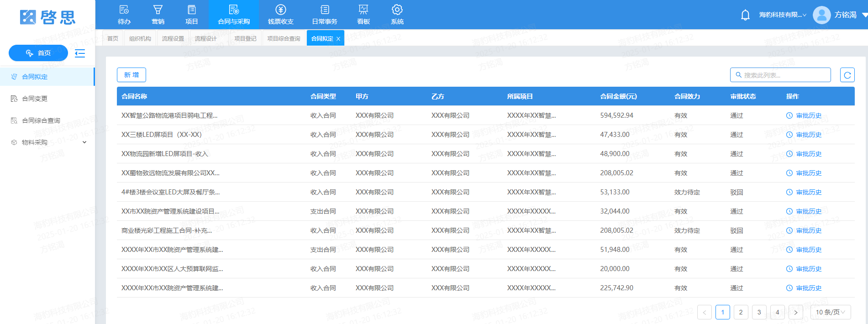Open the 日常事务 module
Image resolution: width=868 pixels, height=324 pixels.
[x=325, y=15]
